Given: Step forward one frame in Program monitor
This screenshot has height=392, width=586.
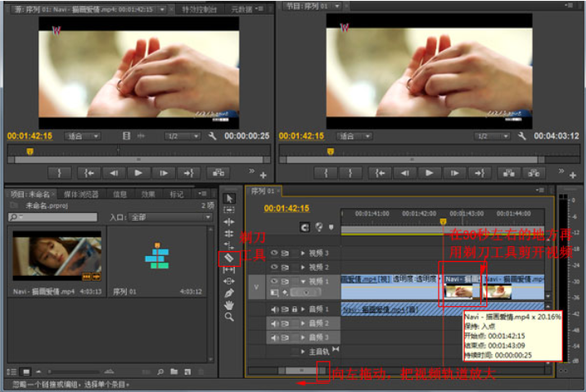Looking at the screenshot, I should (454, 173).
